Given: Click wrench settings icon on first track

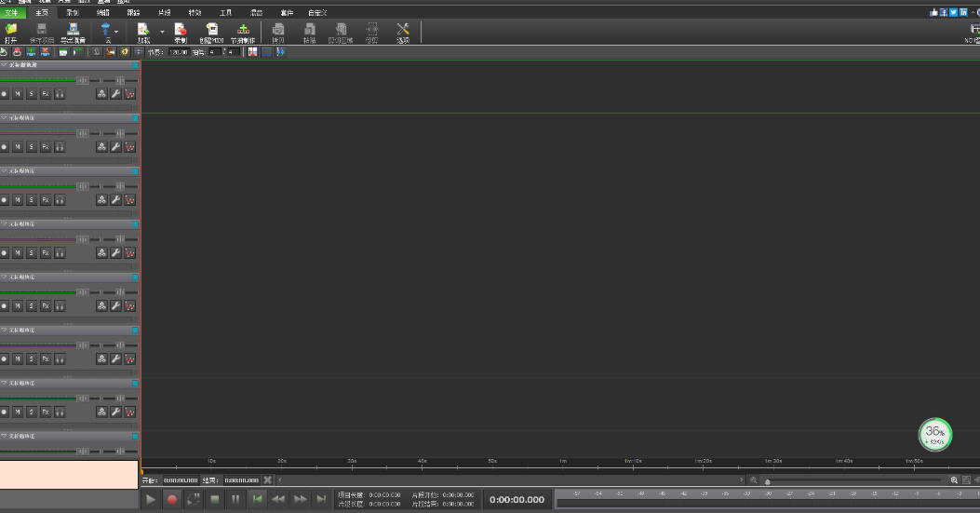Looking at the screenshot, I should pos(115,94).
